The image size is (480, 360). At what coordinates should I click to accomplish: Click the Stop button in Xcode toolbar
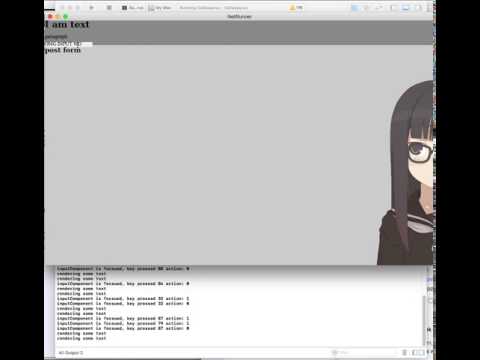coord(109,7)
